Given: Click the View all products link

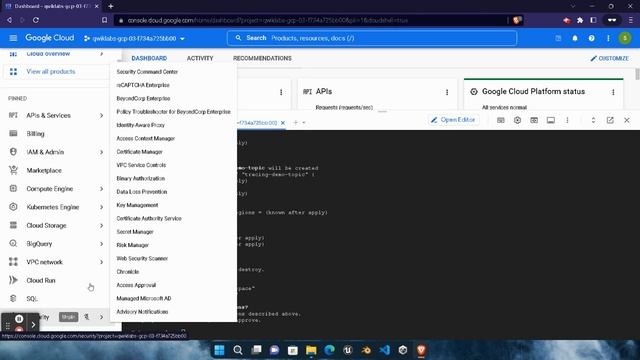Looking at the screenshot, I should click(x=51, y=71).
